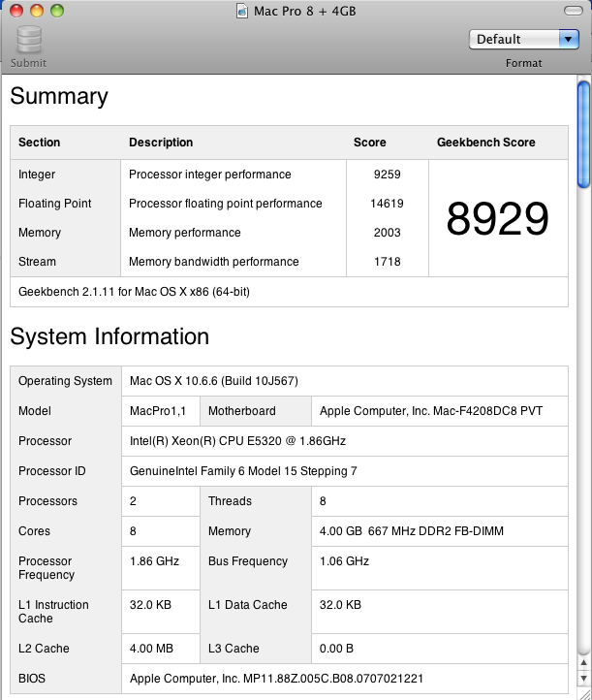Click the scrollbar up arrow
Image resolution: width=592 pixels, height=700 pixels.
583,663
